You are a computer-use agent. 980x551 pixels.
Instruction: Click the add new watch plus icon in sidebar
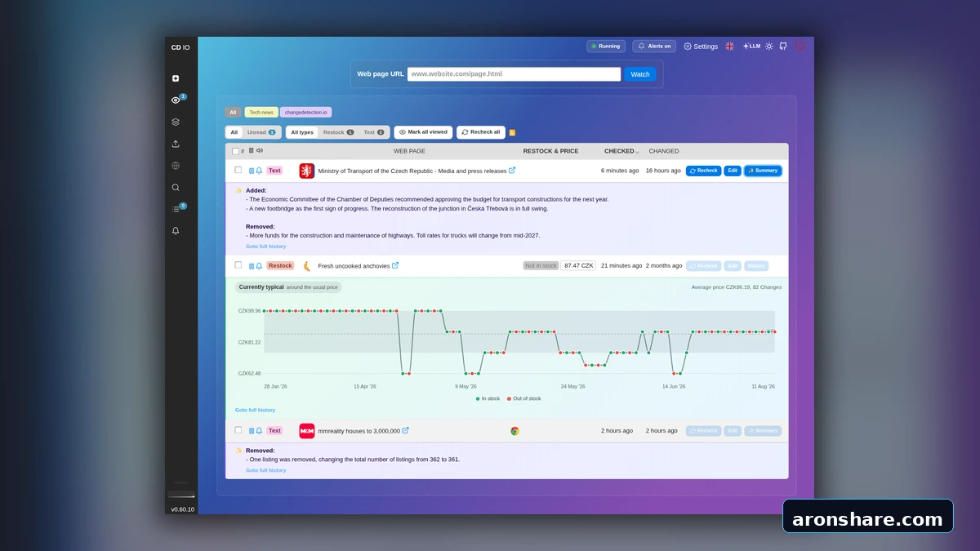coord(176,78)
